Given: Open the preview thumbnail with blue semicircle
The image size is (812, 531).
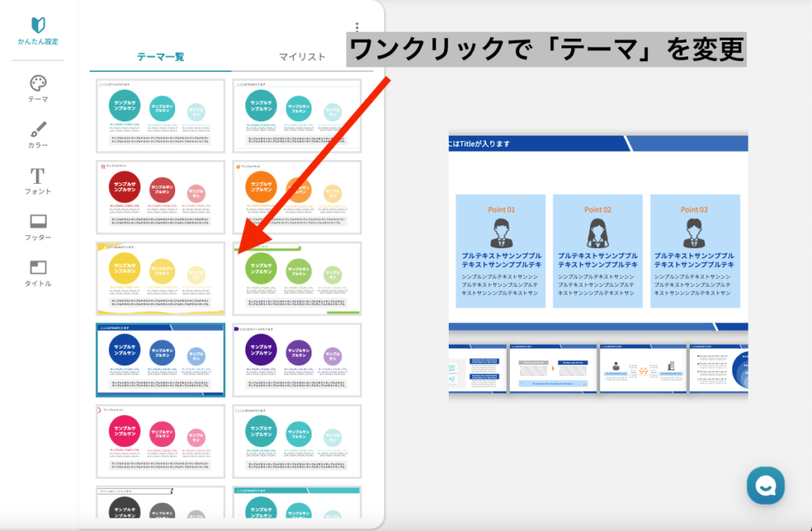Looking at the screenshot, I should coord(718,369).
